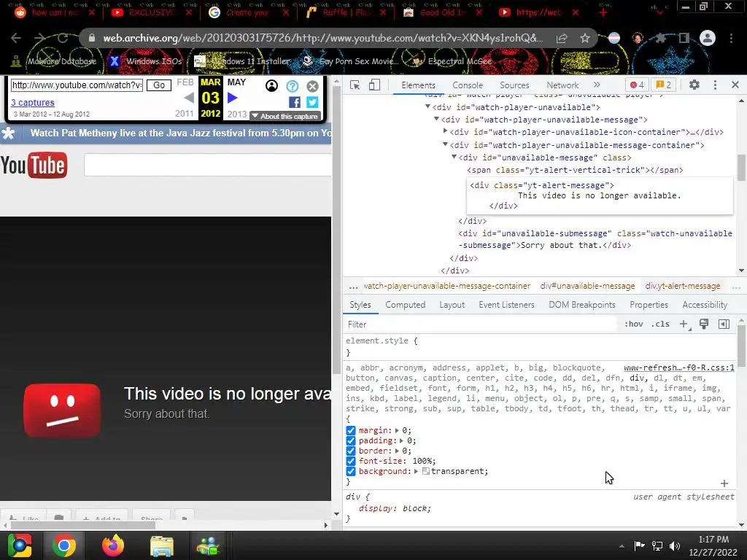Click Chrome share page icon in address bar
This screenshot has width=747, height=560.
point(562,38)
